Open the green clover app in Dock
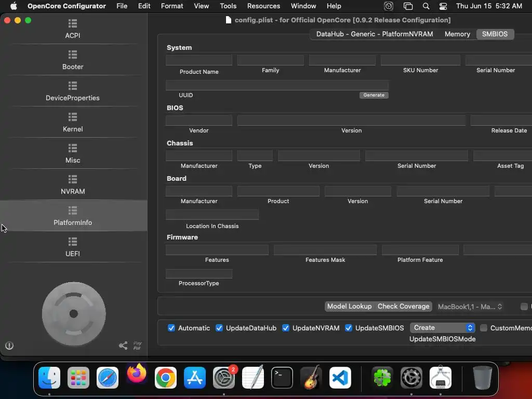Viewport: 532px width, 399px height. coord(382,378)
